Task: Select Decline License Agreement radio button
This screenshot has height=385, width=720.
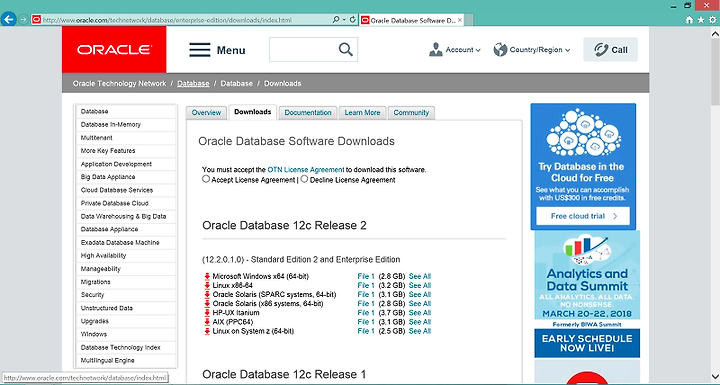Action: [304, 179]
